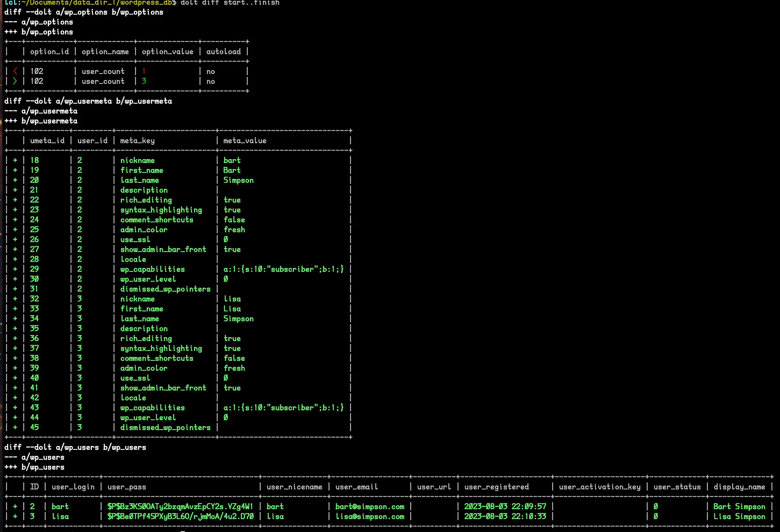Click the registration timestamp 2023-08-03 22:10:33
The width and height of the screenshot is (780, 532).
505,517
